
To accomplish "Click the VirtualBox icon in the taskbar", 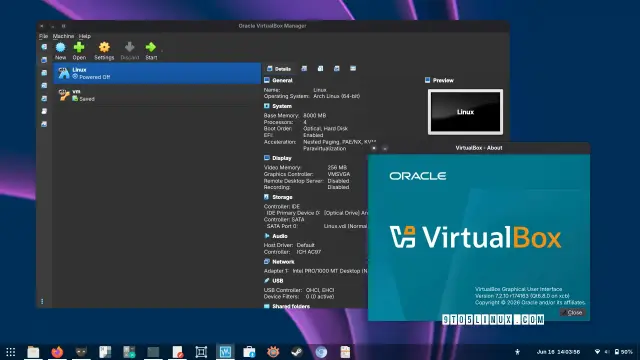I will tap(225, 352).
